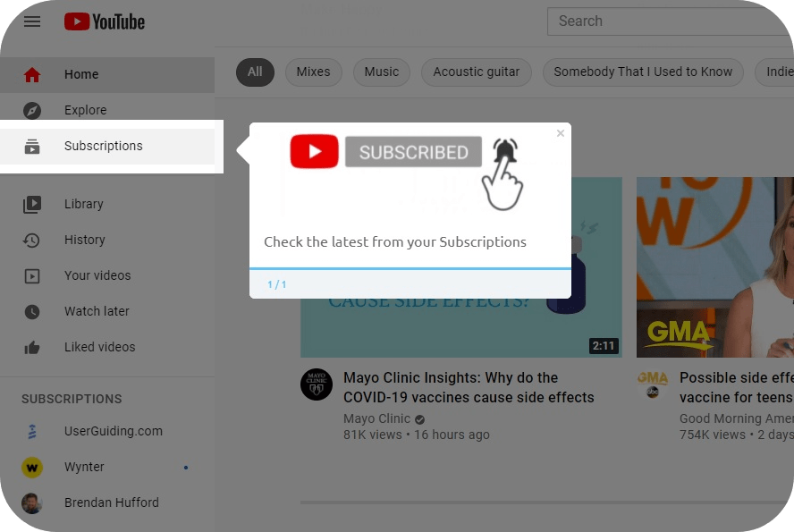Click the GMA channel avatar

[x=653, y=384]
